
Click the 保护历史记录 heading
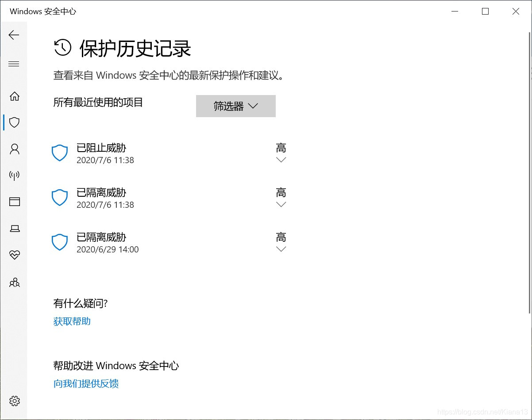[135, 48]
